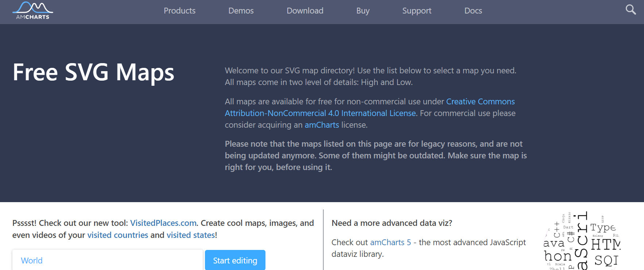Image resolution: width=644 pixels, height=270 pixels.
Task: Open the Products menu
Action: click(179, 11)
